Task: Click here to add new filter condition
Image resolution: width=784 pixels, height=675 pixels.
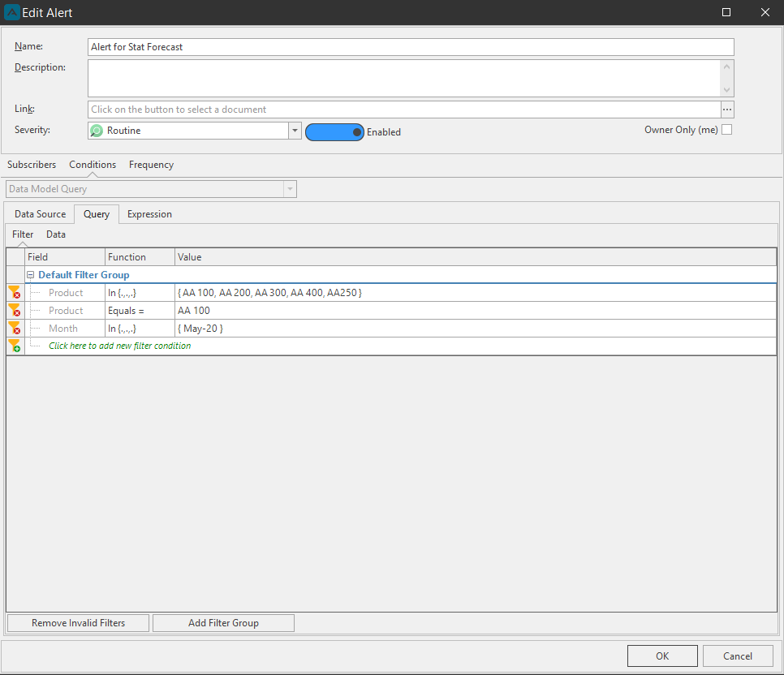Action: (119, 346)
